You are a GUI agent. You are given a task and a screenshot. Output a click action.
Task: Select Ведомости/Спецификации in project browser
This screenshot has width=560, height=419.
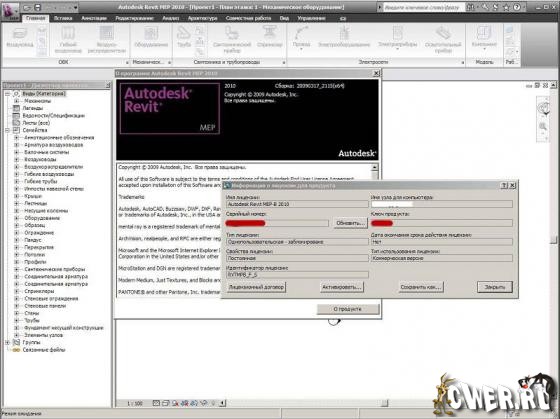[54, 116]
